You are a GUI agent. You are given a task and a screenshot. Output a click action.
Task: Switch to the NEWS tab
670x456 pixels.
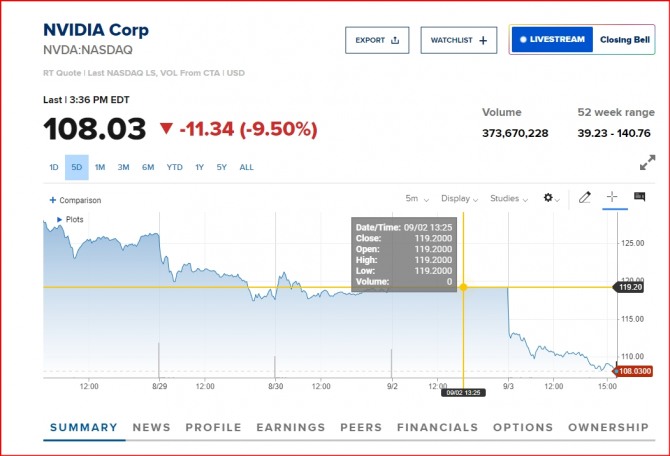click(x=151, y=427)
